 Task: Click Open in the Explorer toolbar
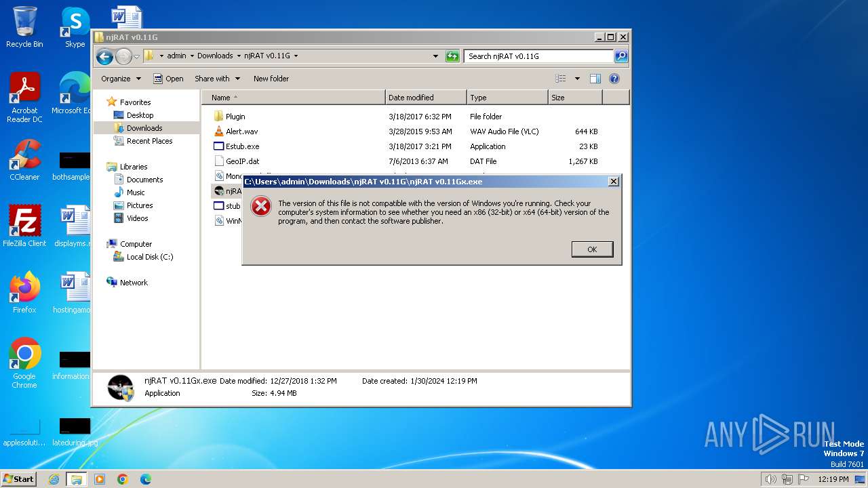[x=168, y=79]
